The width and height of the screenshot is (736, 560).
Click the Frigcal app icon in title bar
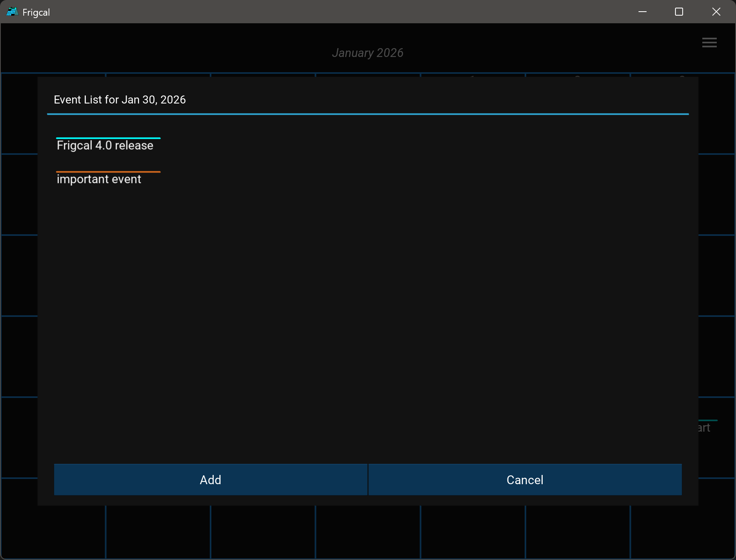click(12, 12)
